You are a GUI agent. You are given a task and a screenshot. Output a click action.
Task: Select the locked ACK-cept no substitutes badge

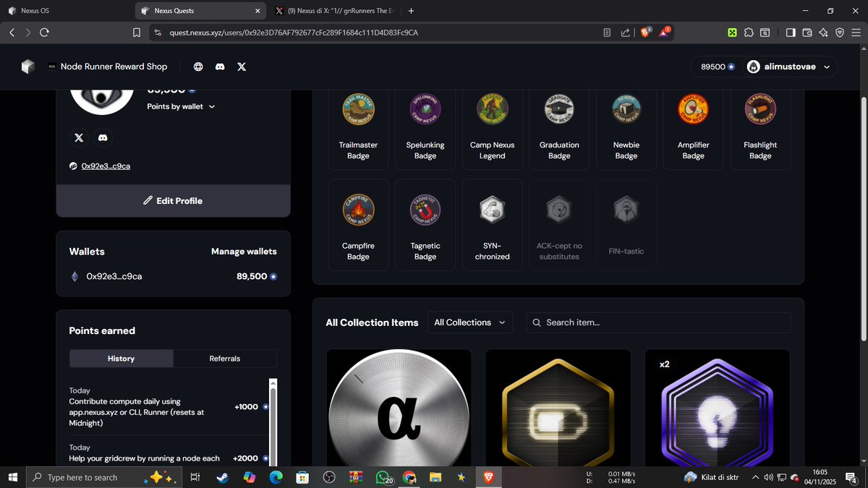[x=559, y=225]
